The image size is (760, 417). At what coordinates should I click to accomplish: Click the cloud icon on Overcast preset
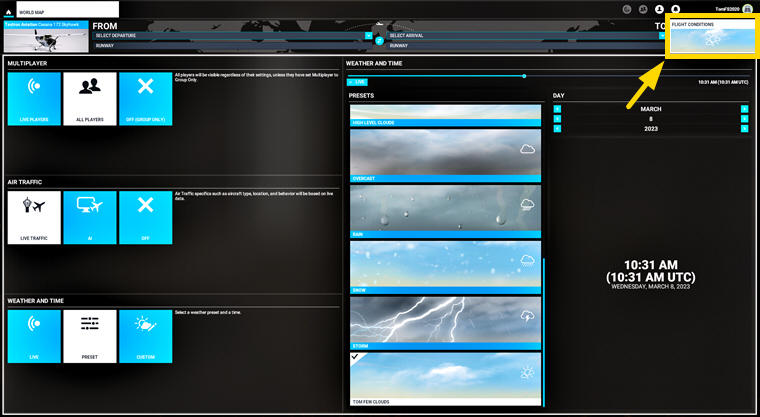527,149
